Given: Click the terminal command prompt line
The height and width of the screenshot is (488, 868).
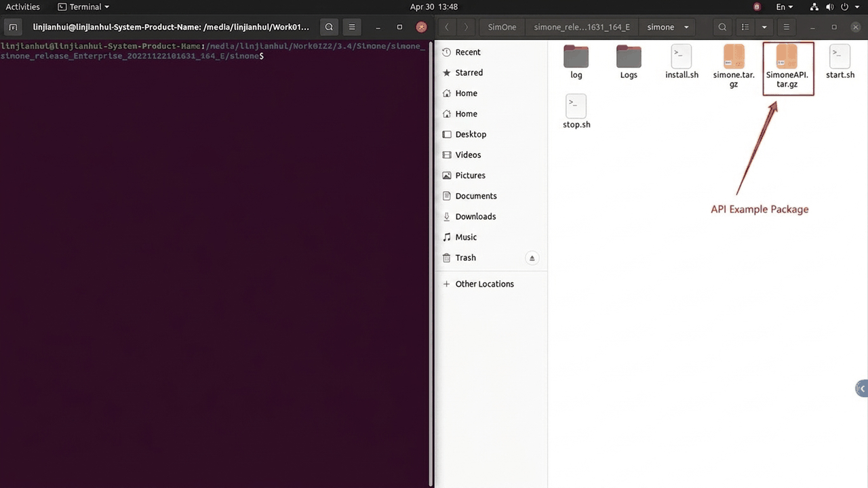Looking at the screenshot, I should pyautogui.click(x=214, y=51).
